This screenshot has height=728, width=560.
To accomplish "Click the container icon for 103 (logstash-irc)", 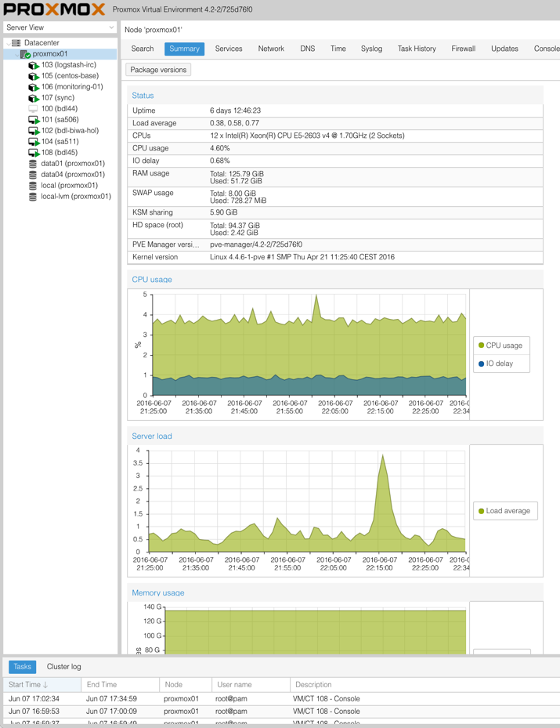I will [x=33, y=65].
